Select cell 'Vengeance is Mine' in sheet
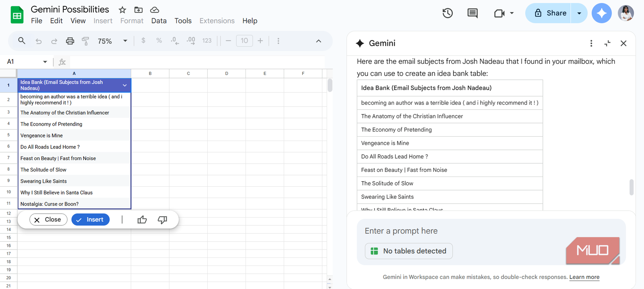Viewport: 644px width, 289px height. click(x=74, y=136)
